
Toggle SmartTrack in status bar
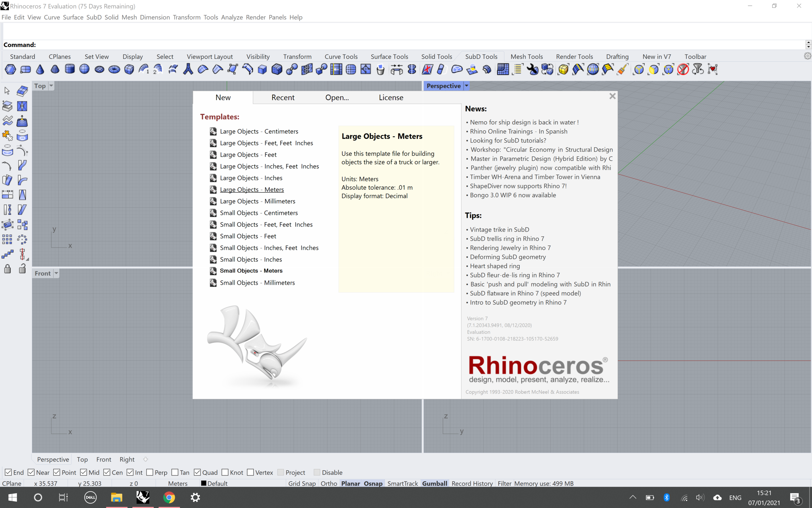coord(402,483)
